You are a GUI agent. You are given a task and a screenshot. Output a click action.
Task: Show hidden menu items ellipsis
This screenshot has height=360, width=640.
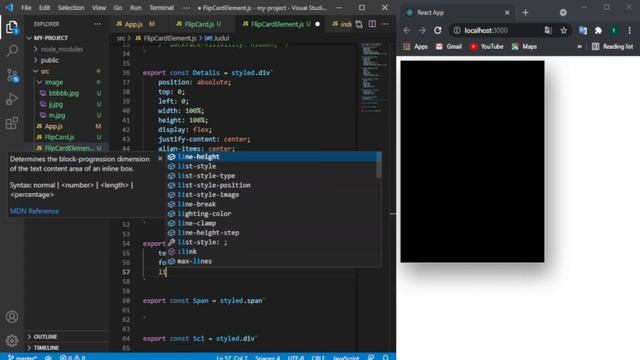point(186,8)
